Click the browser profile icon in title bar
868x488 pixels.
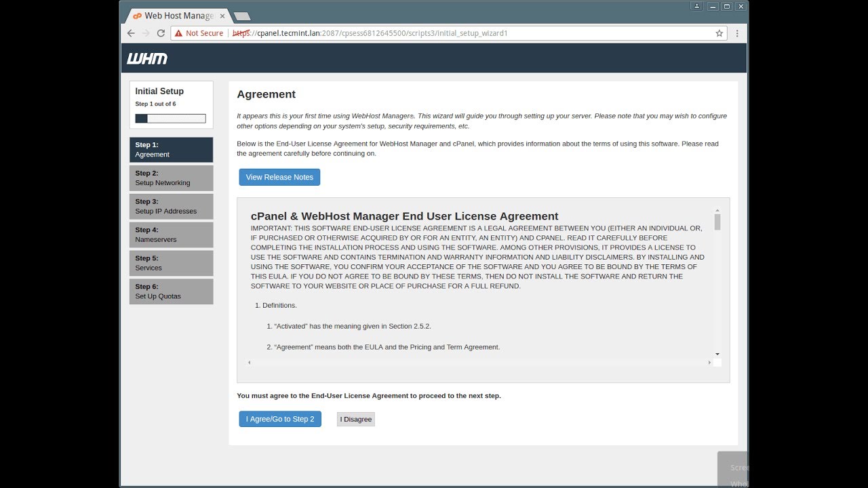[x=696, y=6]
